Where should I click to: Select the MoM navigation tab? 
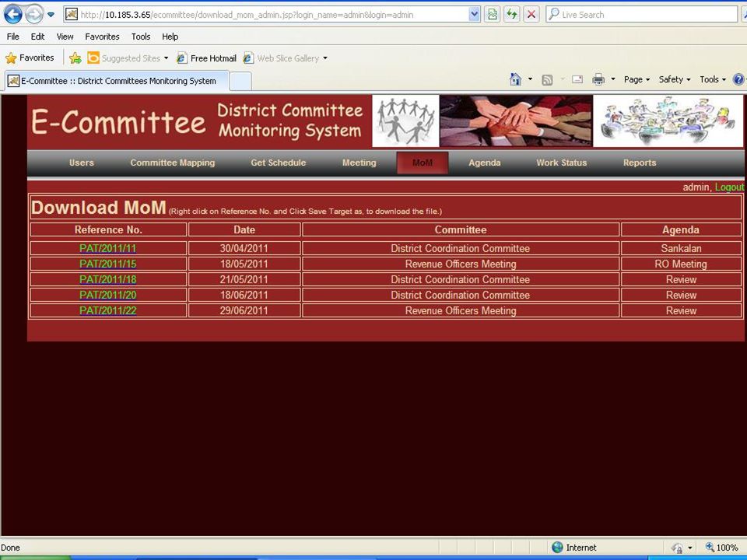(x=422, y=163)
